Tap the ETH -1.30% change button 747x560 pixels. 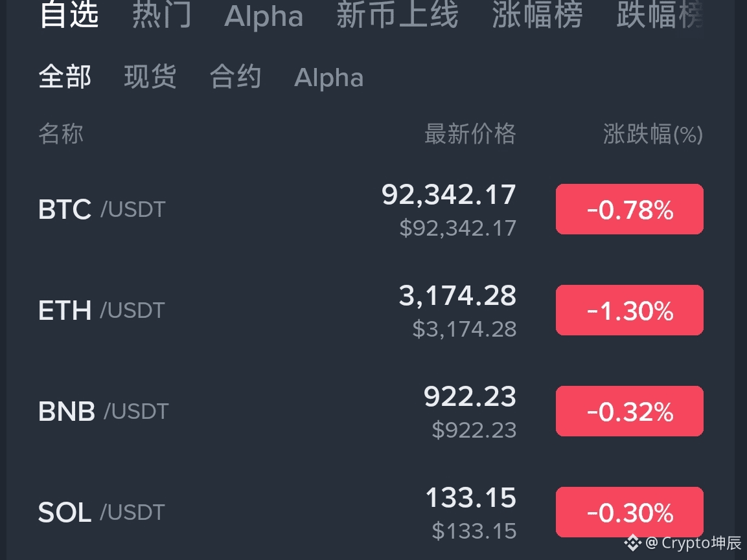click(629, 309)
